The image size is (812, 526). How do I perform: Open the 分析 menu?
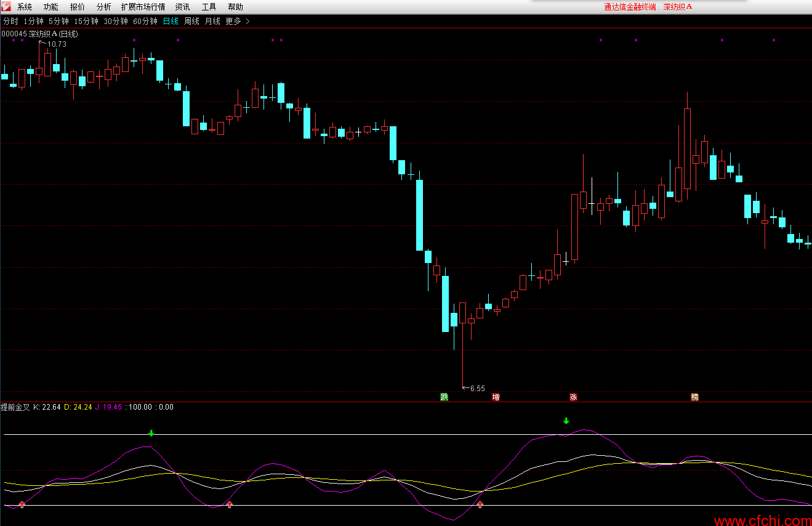[x=104, y=7]
